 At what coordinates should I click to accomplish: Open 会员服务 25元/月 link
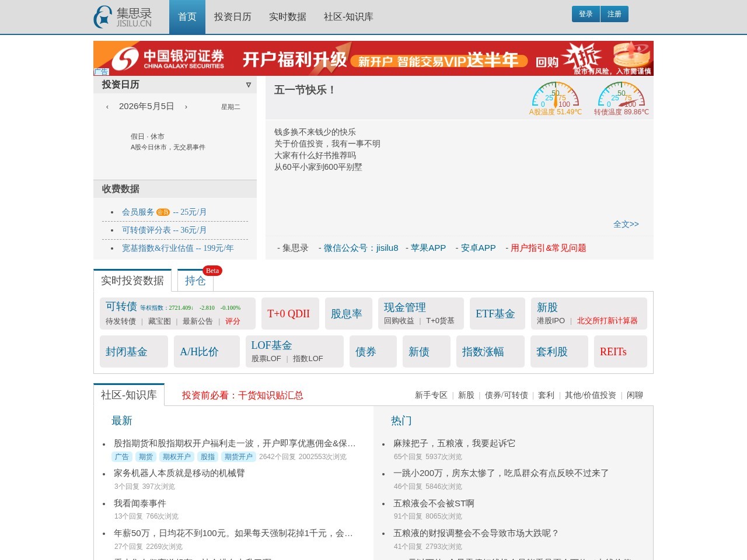(x=164, y=212)
